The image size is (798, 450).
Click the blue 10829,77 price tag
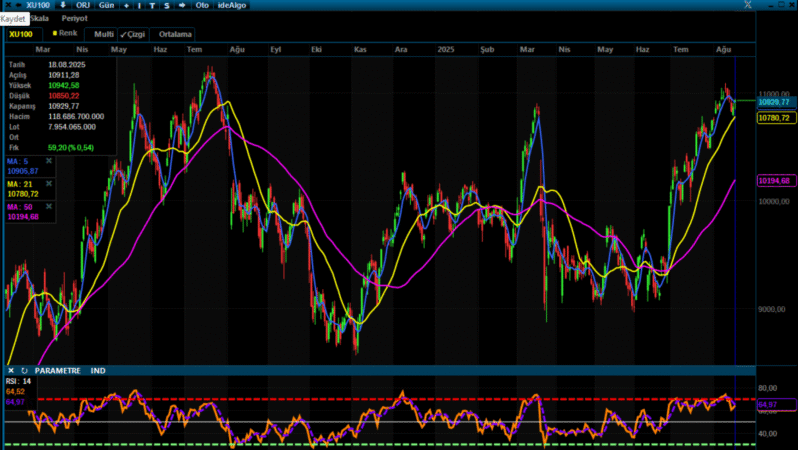coord(776,102)
